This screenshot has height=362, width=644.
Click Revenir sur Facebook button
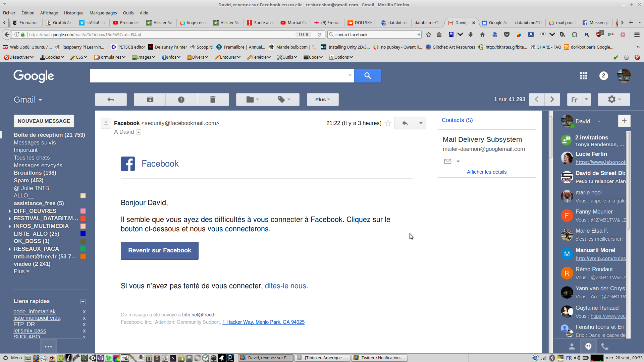[159, 250]
